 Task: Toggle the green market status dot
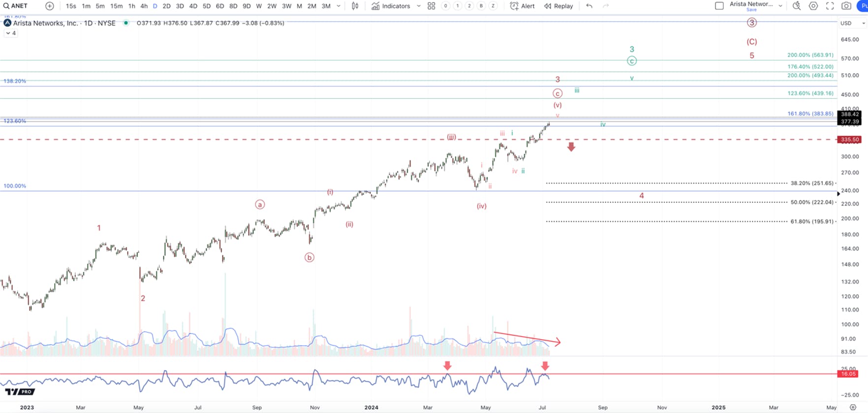tap(126, 23)
